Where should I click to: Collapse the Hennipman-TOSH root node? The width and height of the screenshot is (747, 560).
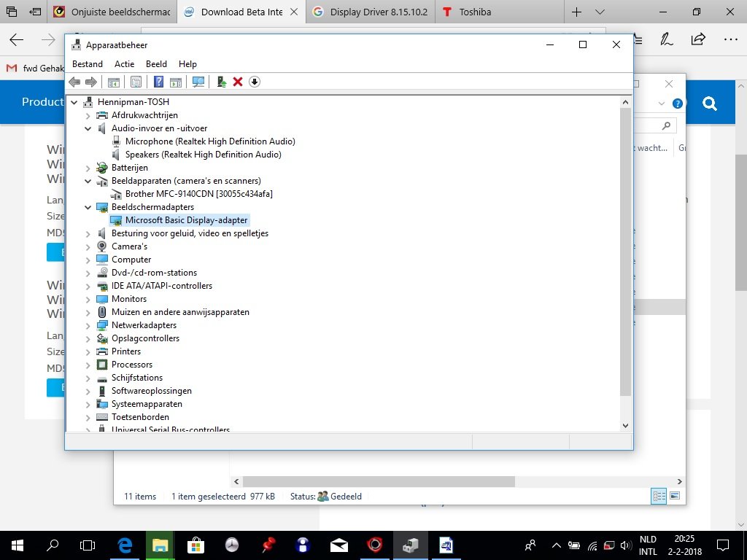74,102
